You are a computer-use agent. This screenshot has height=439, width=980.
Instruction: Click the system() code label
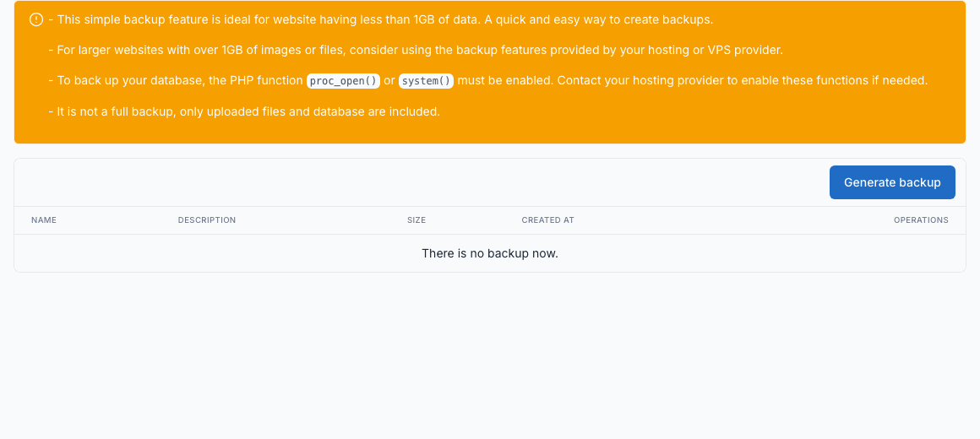(x=427, y=81)
